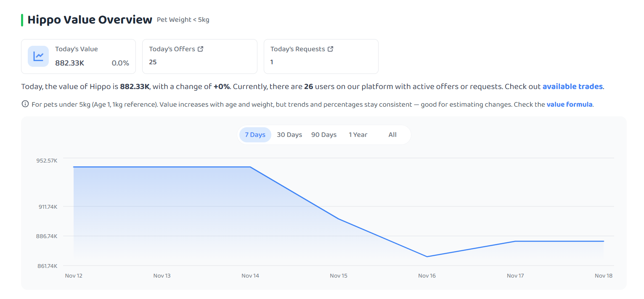Click the Today's Offers card
Image resolution: width=644 pixels, height=299 pixels.
(x=200, y=56)
